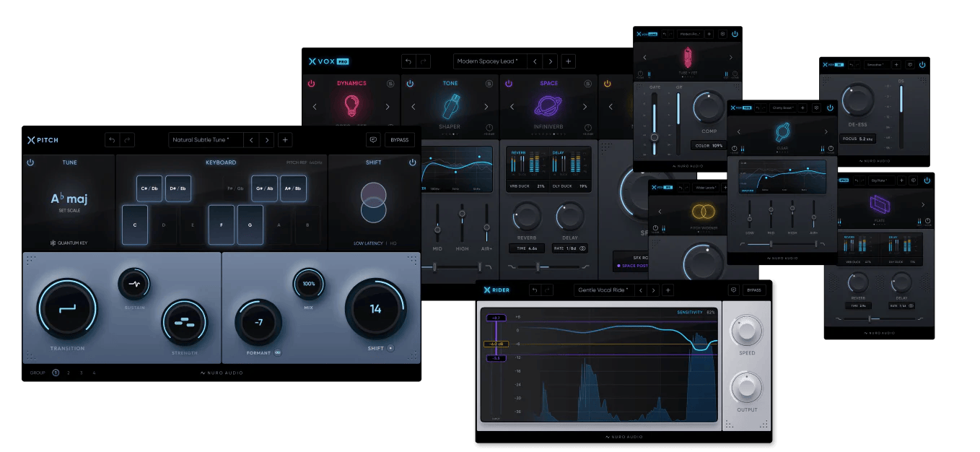Screen dimensions: 980x452
Task: Add preset with plus in Pitch plugin
Action: [286, 140]
